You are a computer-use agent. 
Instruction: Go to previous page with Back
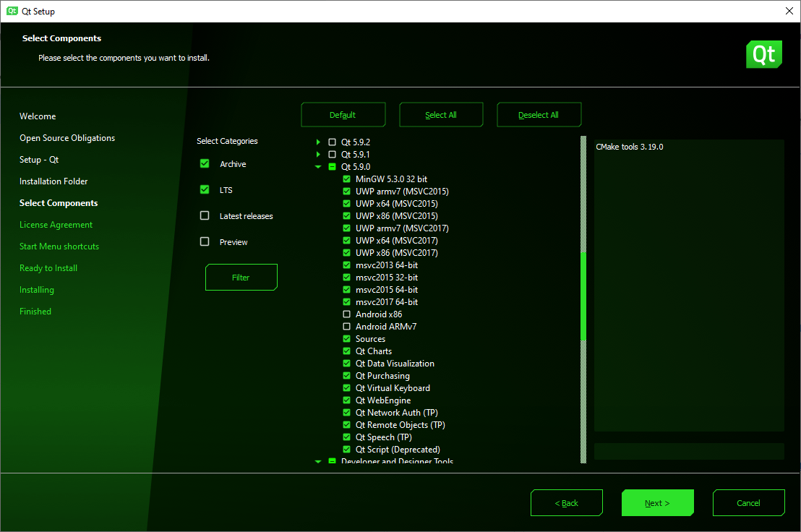pos(567,503)
